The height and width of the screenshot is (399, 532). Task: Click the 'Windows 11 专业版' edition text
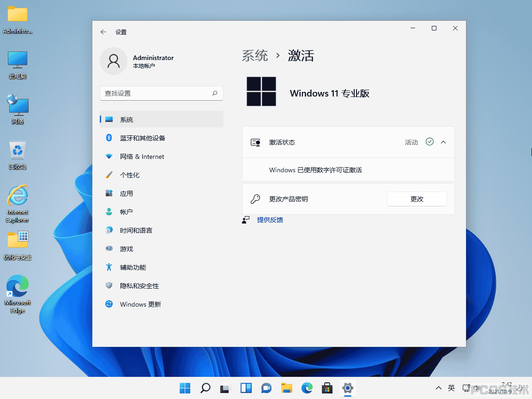coord(329,93)
